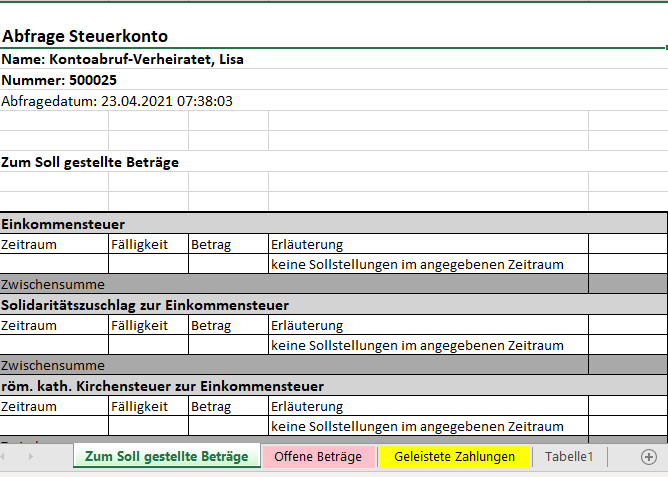
Task: Select the Einkommensteuer section header
Action: coord(333,224)
